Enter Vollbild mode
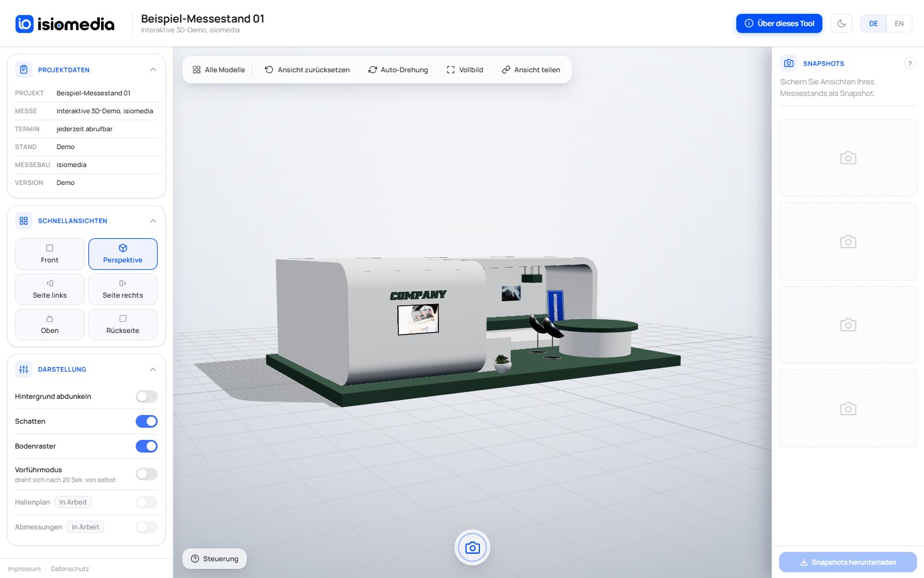This screenshot has height=578, width=924. click(x=465, y=69)
